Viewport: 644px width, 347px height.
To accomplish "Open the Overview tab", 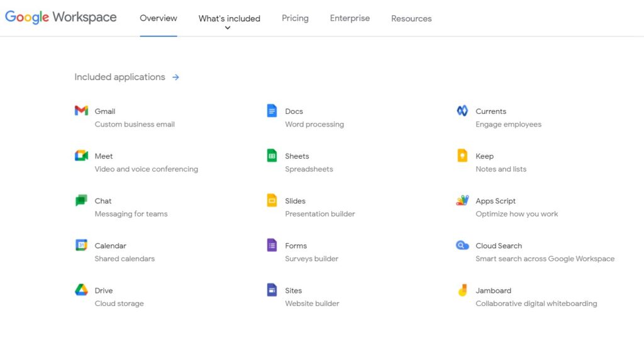I will (158, 18).
